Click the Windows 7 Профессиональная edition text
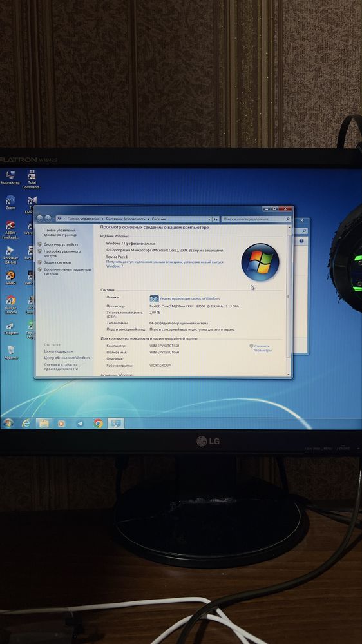 click(131, 244)
